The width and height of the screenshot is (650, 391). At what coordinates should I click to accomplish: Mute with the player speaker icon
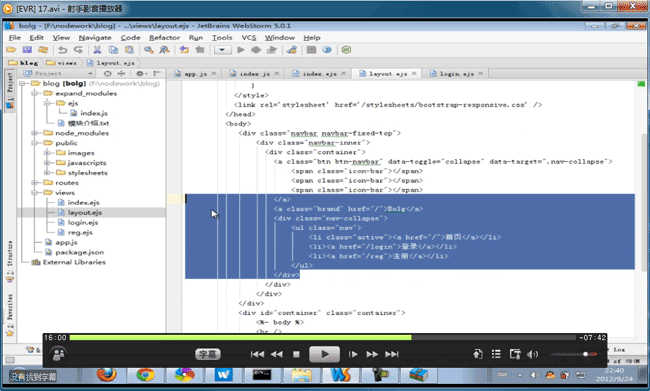(532, 354)
